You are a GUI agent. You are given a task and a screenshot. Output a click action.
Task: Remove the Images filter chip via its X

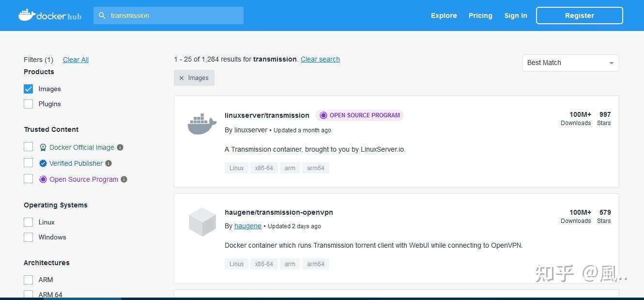tap(182, 78)
